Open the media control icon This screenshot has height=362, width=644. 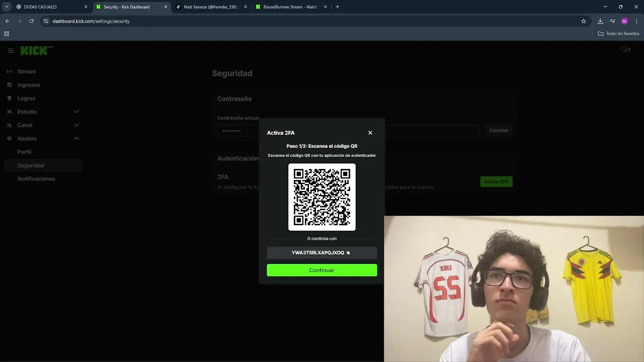pos(612,21)
